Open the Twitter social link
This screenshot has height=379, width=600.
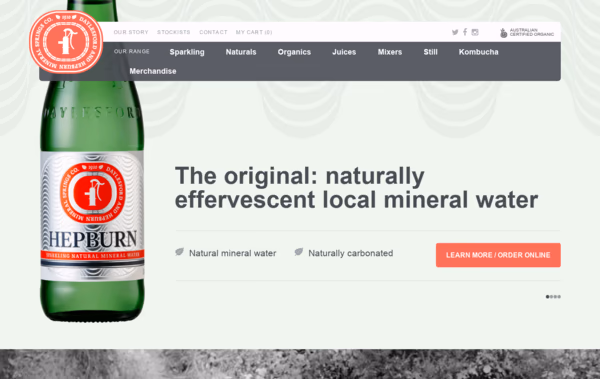[x=455, y=32]
